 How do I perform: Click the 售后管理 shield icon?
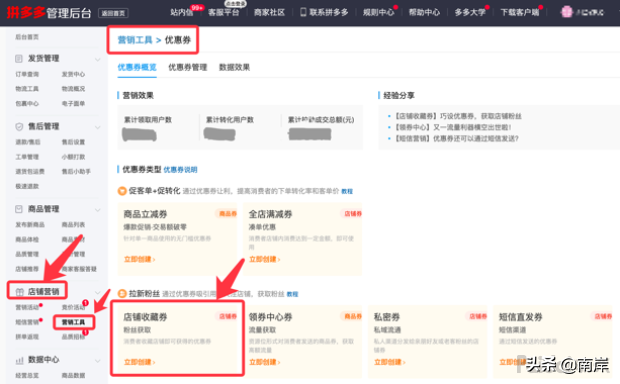pyautogui.click(x=19, y=127)
